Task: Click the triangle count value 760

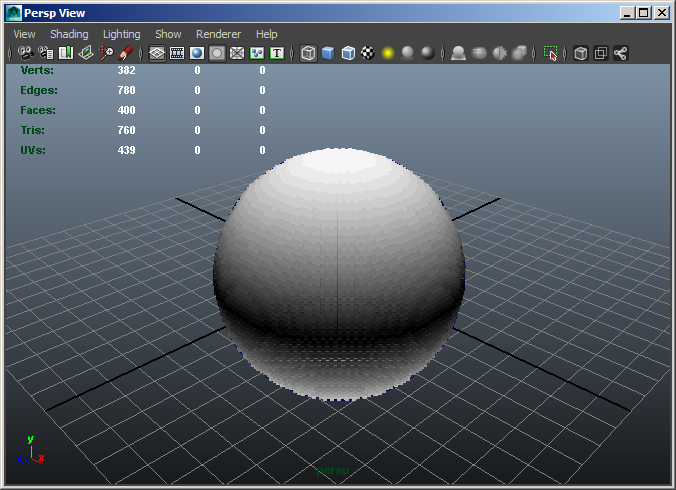Action: point(126,130)
